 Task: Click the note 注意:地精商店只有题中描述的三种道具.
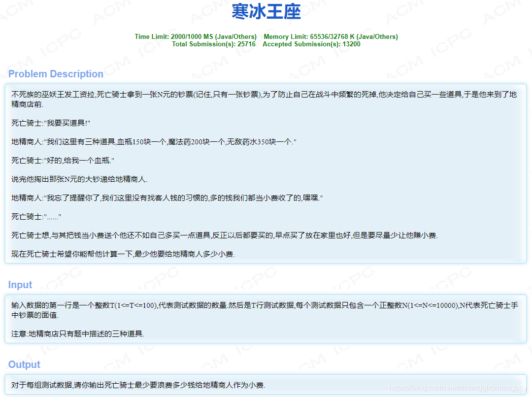[78, 334]
